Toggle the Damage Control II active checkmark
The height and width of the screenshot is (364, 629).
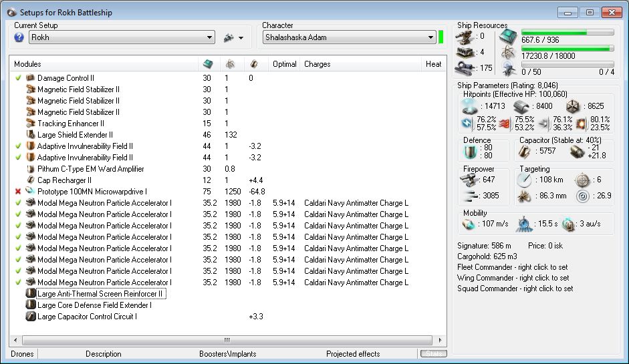coord(18,77)
